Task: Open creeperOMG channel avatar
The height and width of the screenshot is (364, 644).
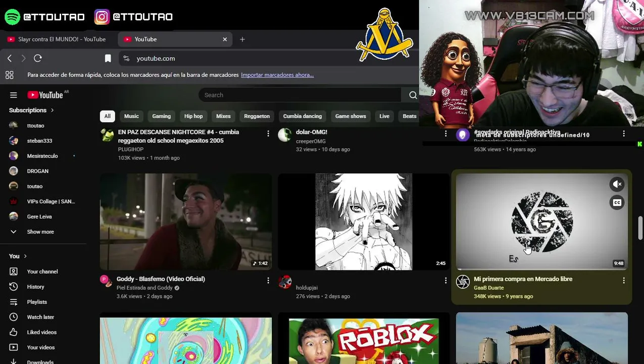Action: 285,135
